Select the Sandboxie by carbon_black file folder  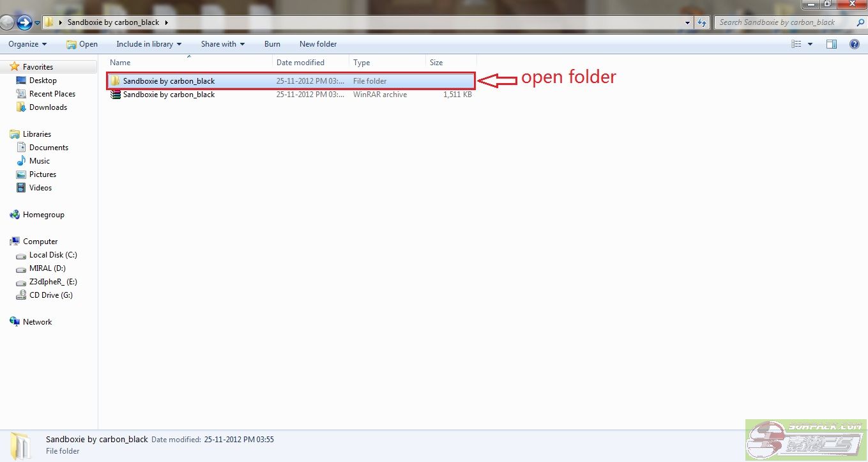(169, 81)
